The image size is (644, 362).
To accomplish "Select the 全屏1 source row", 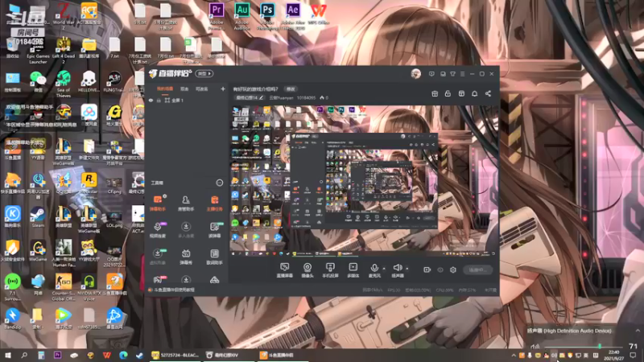I will click(x=187, y=100).
